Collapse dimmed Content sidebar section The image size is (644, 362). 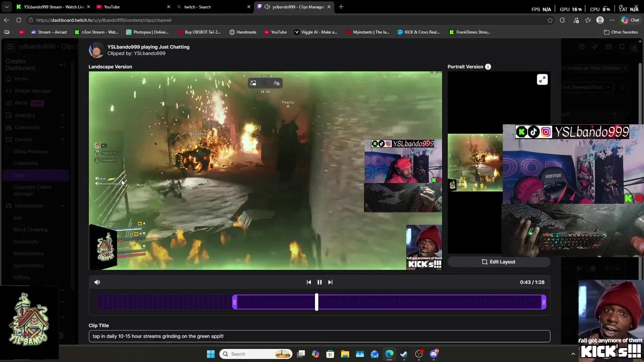coord(34,139)
